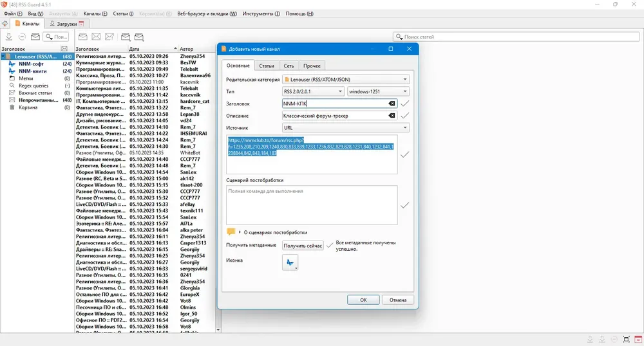Screen dimensions: 644x346
Task: Click the Получить сейчас button
Action: point(303,246)
